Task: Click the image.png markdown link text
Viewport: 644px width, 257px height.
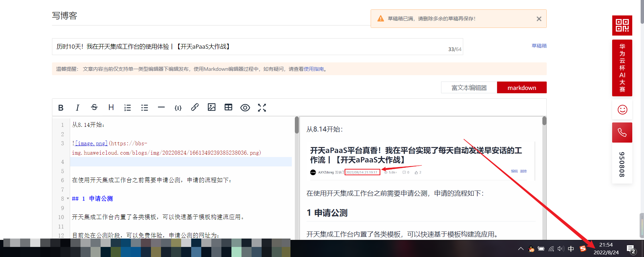Action: point(91,143)
